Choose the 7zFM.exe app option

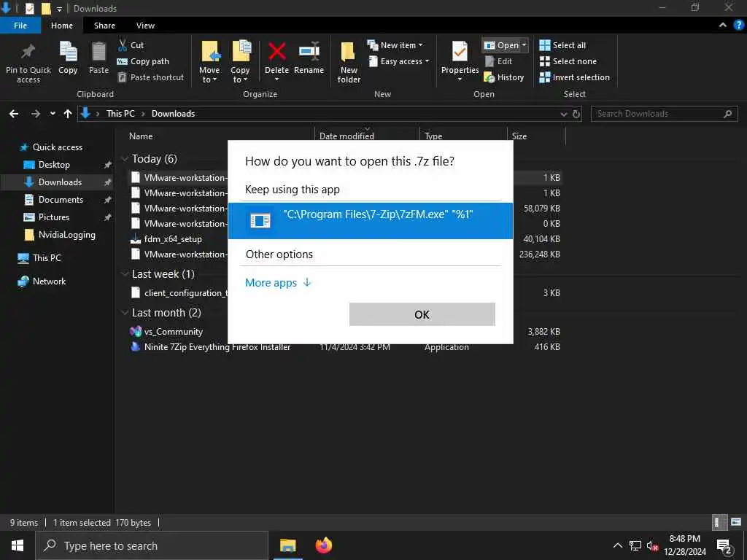(370, 220)
